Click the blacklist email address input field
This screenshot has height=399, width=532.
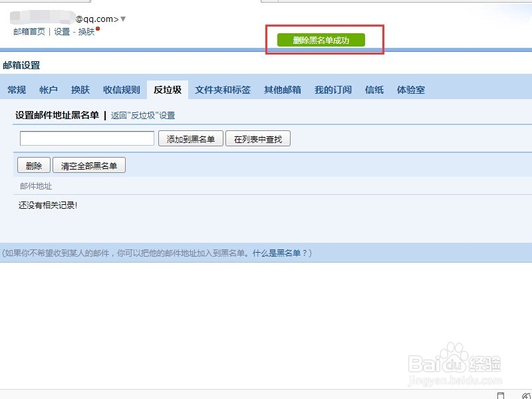(86, 139)
